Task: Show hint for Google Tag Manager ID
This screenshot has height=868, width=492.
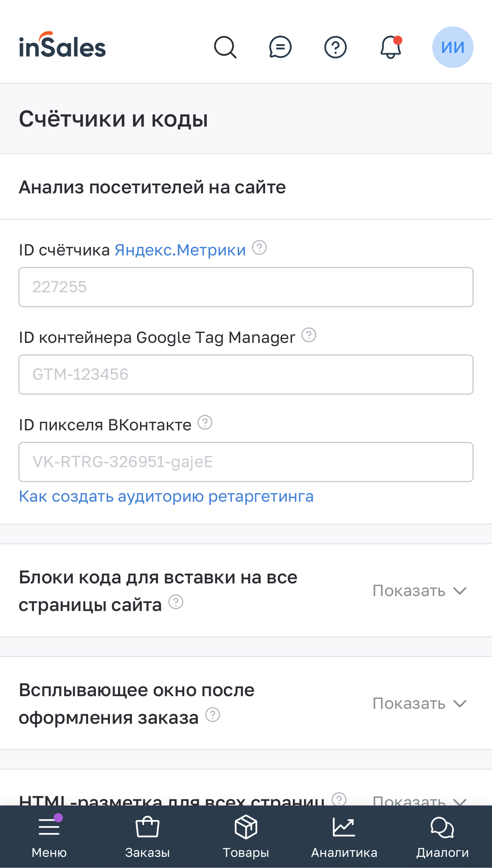Action: (308, 335)
